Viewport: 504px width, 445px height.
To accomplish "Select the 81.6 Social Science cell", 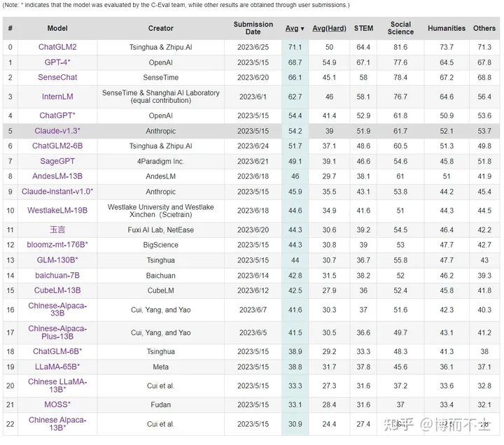I will pos(400,48).
